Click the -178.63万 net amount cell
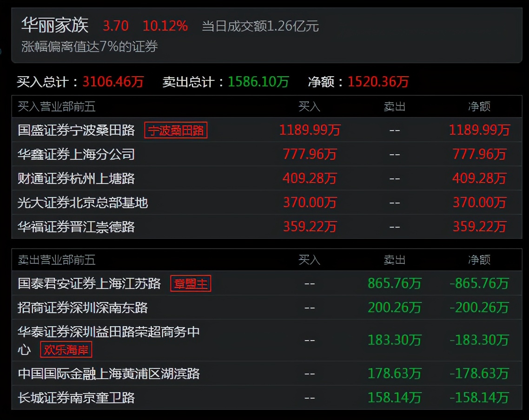 pos(479,374)
